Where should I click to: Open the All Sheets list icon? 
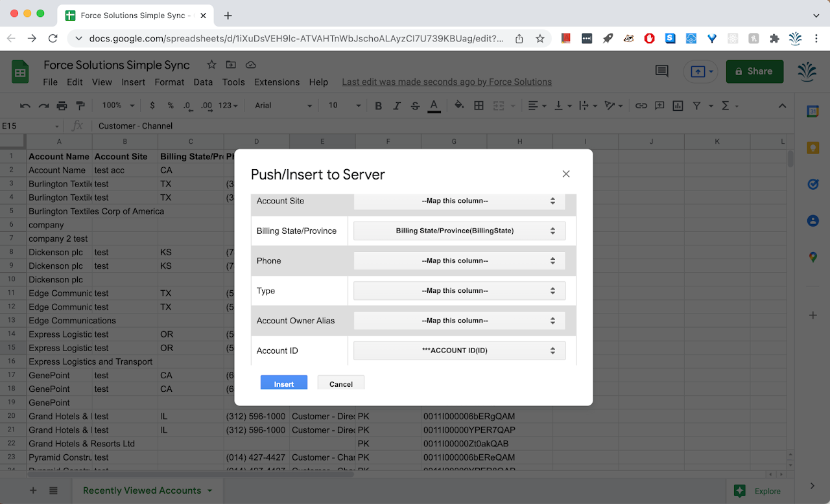[x=53, y=490]
